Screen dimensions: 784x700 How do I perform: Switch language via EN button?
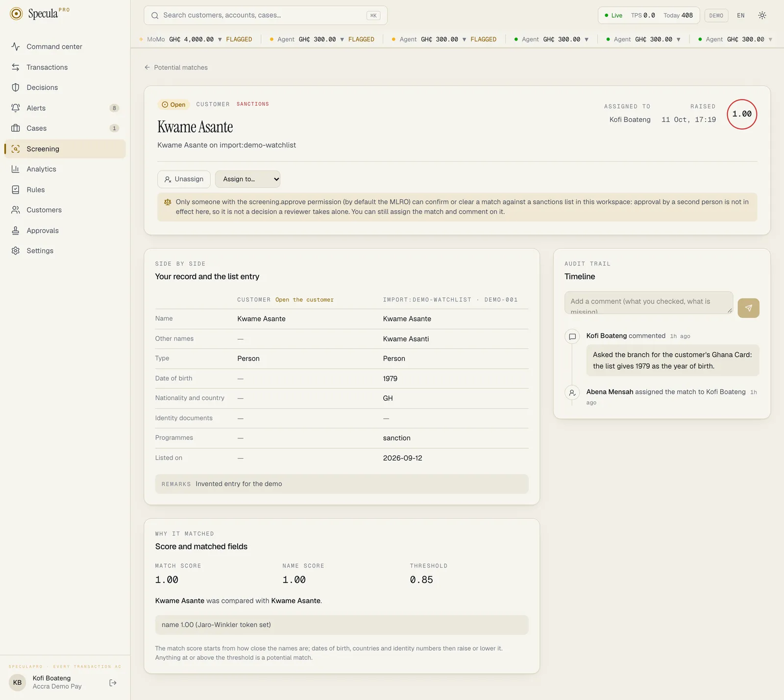(x=741, y=15)
